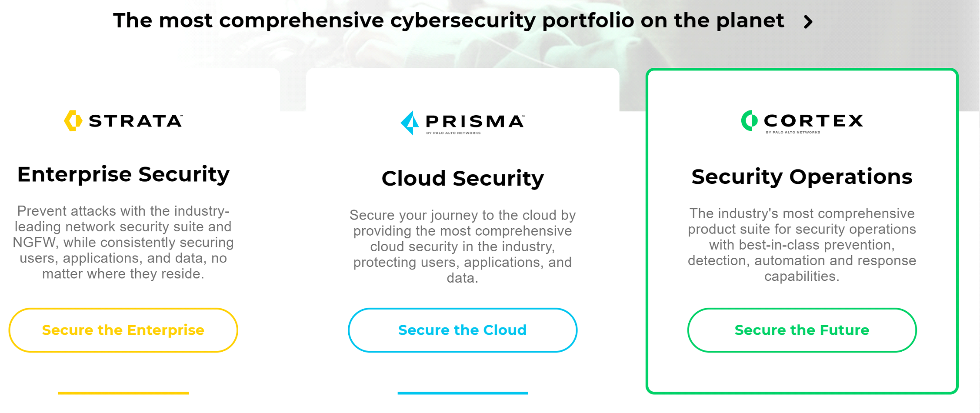
Task: Click the By Palo Alto Networks text under Cortex
Action: click(793, 132)
